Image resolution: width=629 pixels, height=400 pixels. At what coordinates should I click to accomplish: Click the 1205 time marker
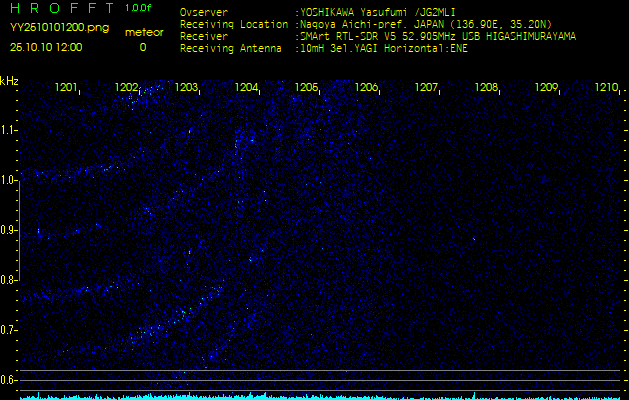coord(306,87)
